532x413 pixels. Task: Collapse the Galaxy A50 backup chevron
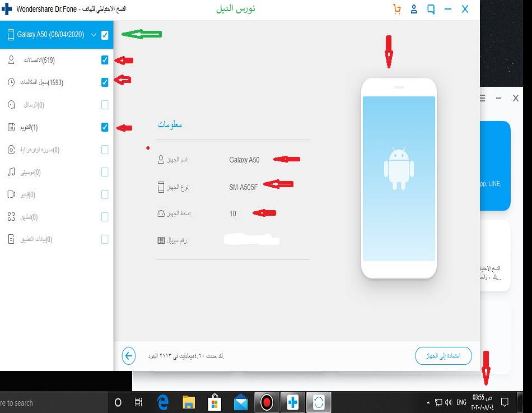93,35
